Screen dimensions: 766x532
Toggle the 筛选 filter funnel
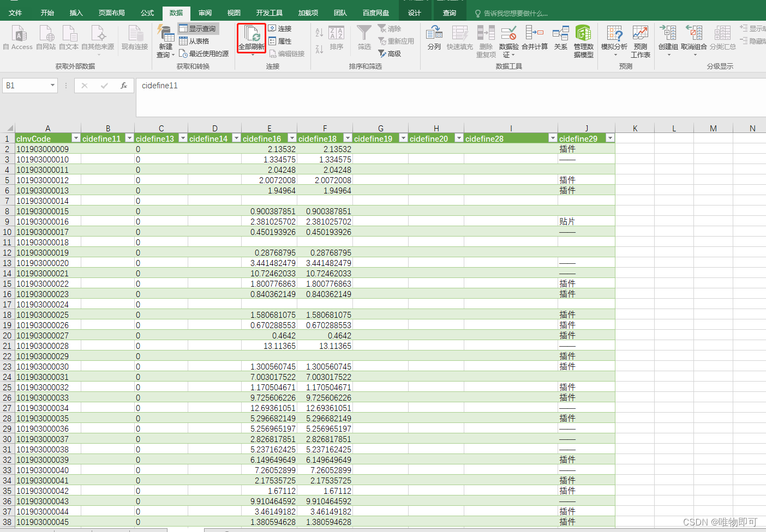(x=364, y=38)
